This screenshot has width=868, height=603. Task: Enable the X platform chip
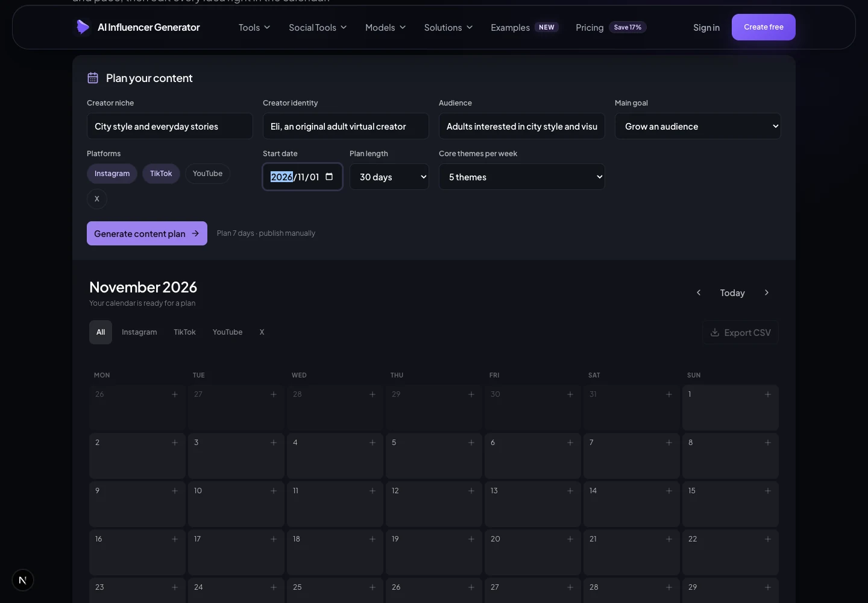point(97,199)
